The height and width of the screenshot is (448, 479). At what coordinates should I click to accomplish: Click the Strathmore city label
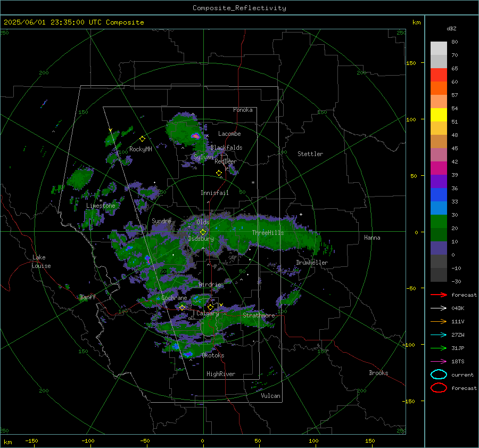(x=259, y=315)
